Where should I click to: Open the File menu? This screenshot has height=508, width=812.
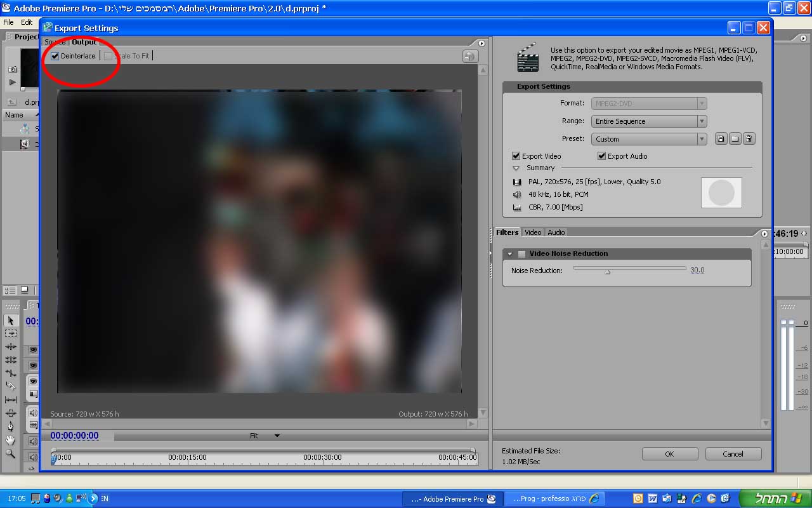(8, 22)
